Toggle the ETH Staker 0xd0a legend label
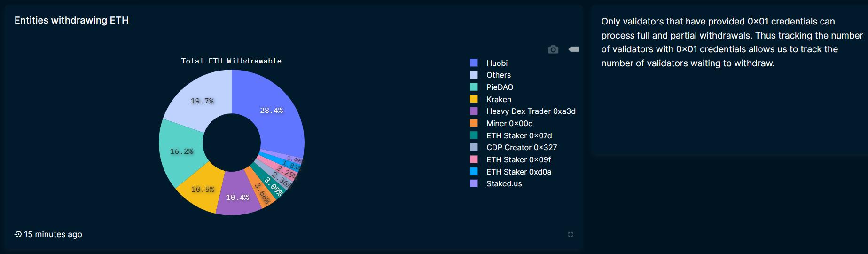 (518, 172)
